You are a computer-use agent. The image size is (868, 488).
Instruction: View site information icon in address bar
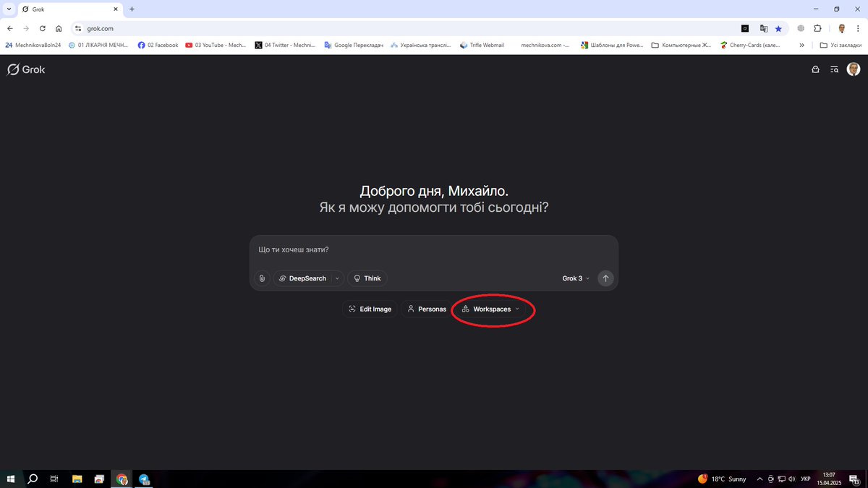click(79, 29)
